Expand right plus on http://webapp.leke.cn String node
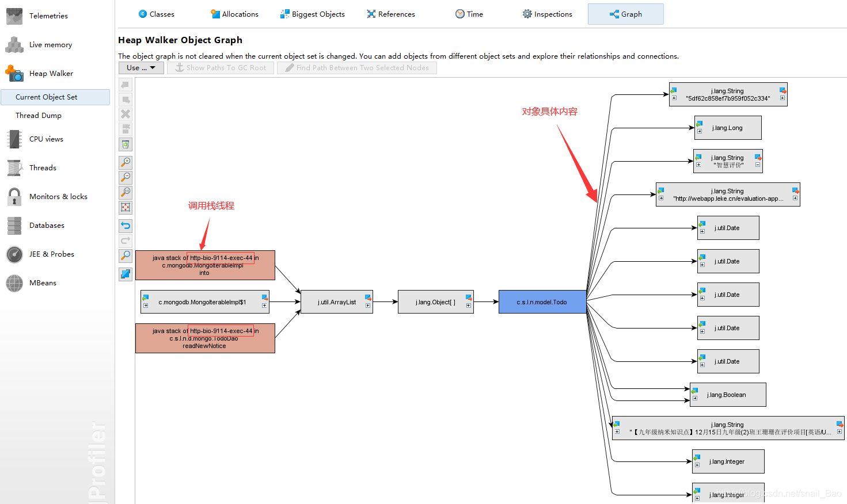 click(x=795, y=198)
